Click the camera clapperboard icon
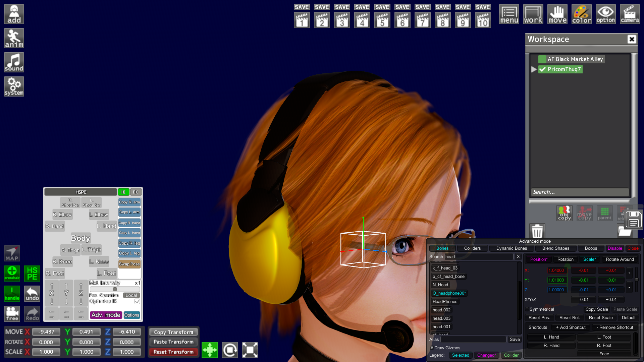Screen dimensions: 644x362 [630, 14]
